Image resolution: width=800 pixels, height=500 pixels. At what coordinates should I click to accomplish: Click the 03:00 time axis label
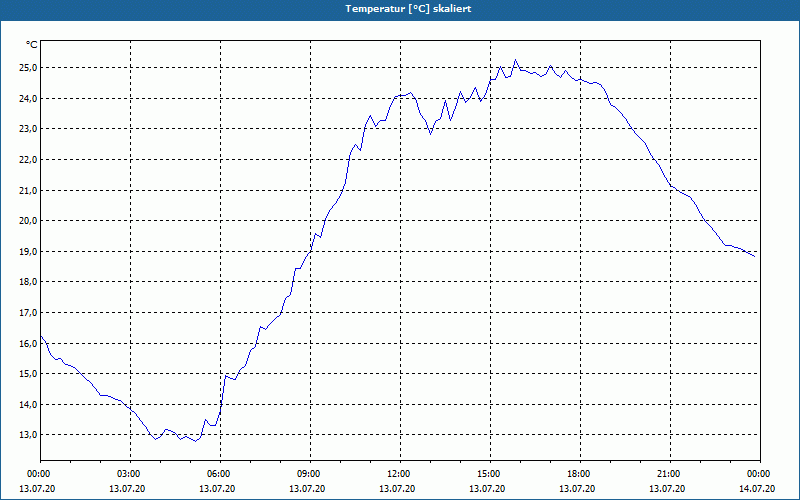128,474
